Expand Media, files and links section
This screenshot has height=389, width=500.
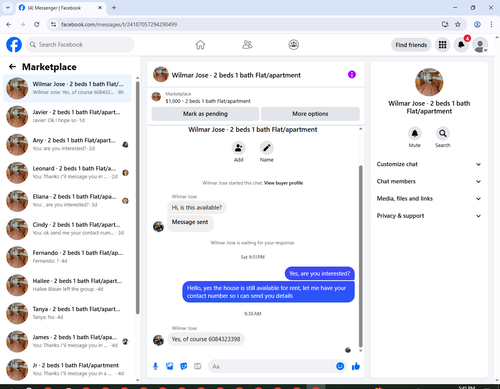coord(429,199)
